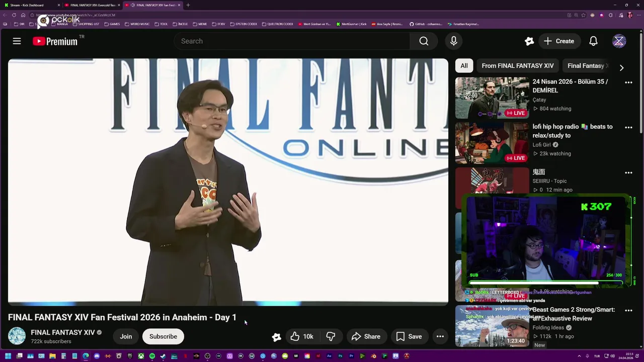Save the video to a playlist
Screen dimensions: 644x362
tap(409, 336)
